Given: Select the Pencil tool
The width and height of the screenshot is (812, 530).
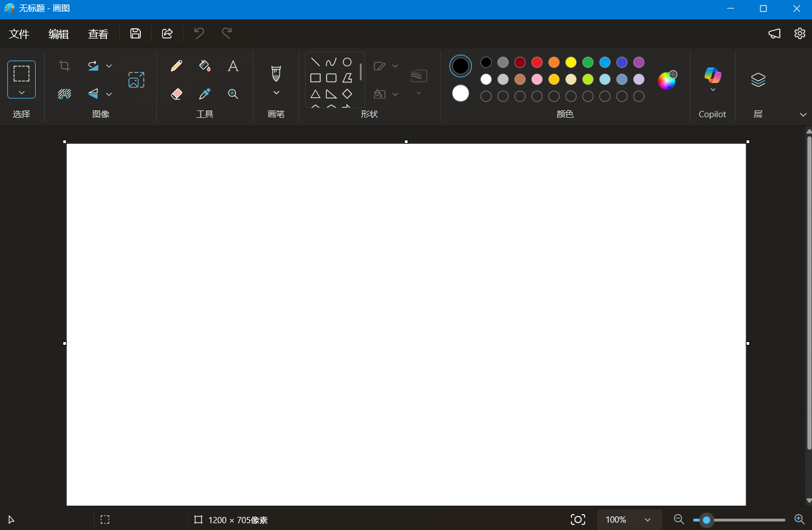Looking at the screenshot, I should pos(177,66).
